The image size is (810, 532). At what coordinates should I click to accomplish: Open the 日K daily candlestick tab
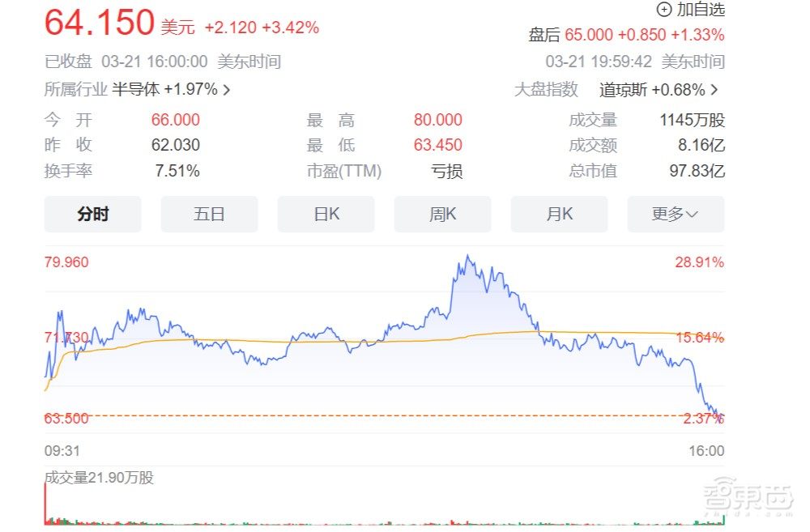pos(326,213)
